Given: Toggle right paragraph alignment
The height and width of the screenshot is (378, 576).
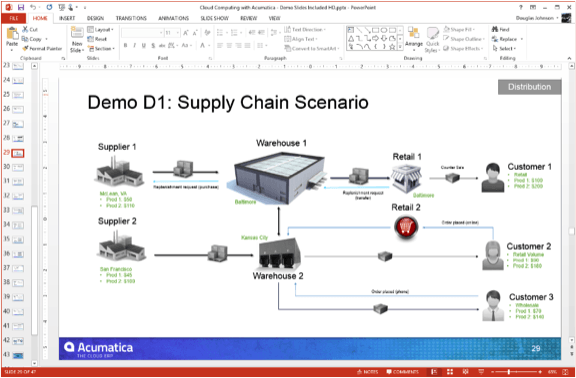Looking at the screenshot, I should (x=238, y=46).
